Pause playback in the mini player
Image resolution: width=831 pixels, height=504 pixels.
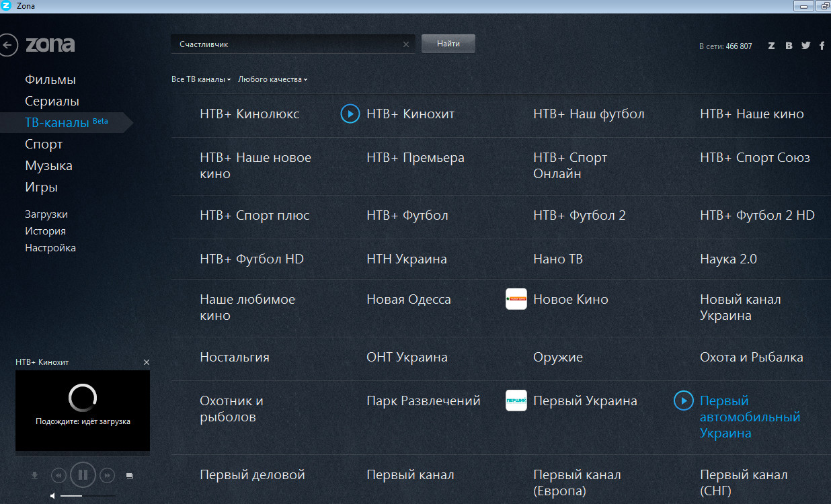[x=83, y=475]
